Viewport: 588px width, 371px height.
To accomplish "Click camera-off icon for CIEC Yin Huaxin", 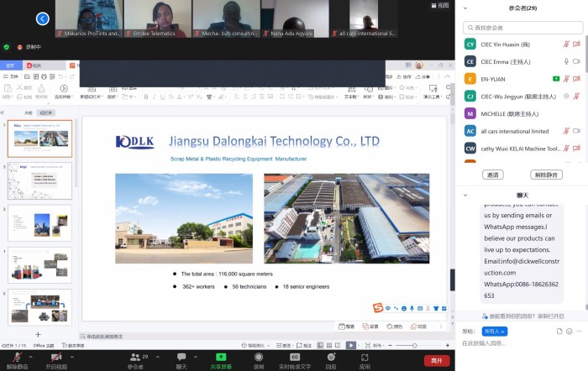I will click(577, 44).
